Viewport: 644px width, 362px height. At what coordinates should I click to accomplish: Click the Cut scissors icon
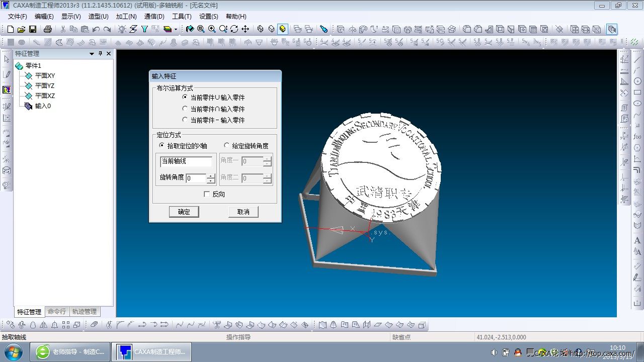pyautogui.click(x=63, y=29)
